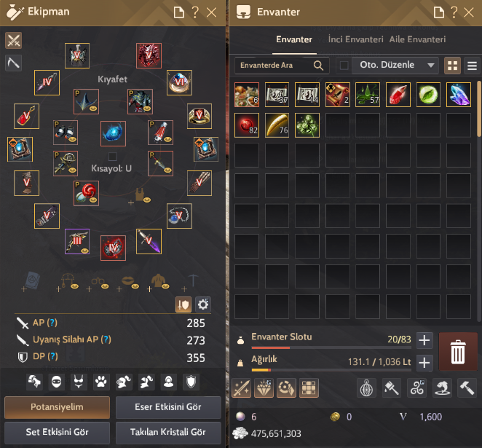Viewport: 482px width, 448px height.
Task: Toggle the checkbox above Kısayol: U
Action: [112, 157]
